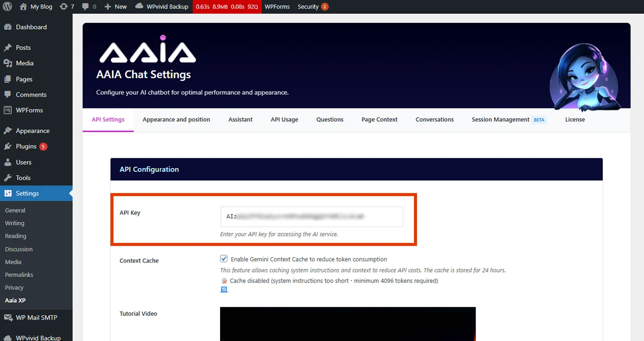Open Discussion settings submenu
644x341 pixels.
[x=19, y=249]
